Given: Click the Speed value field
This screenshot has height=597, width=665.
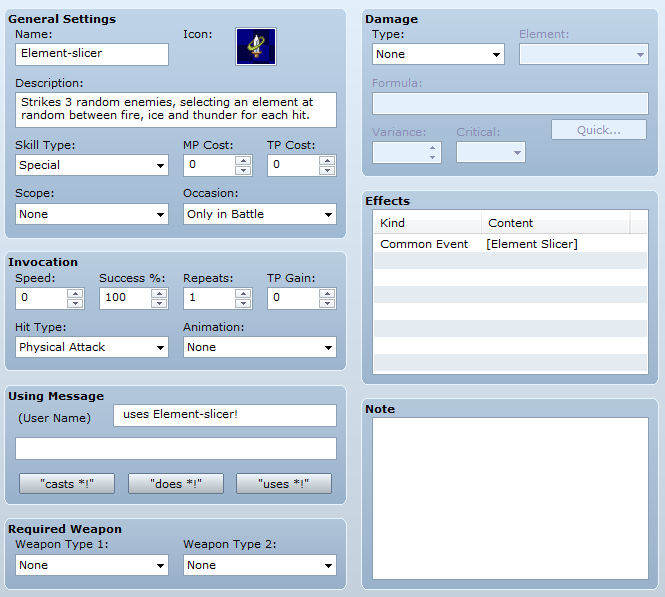Looking at the screenshot, I should (42, 298).
